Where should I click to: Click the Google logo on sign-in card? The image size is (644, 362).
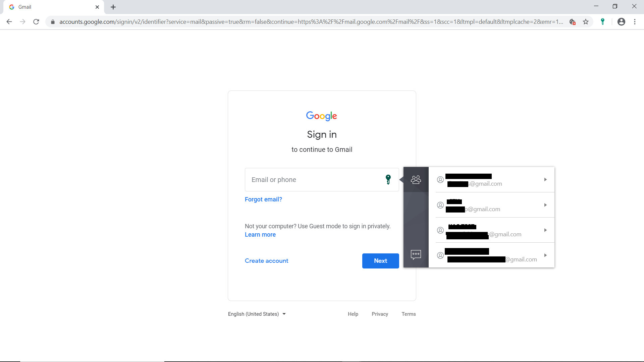(x=322, y=116)
